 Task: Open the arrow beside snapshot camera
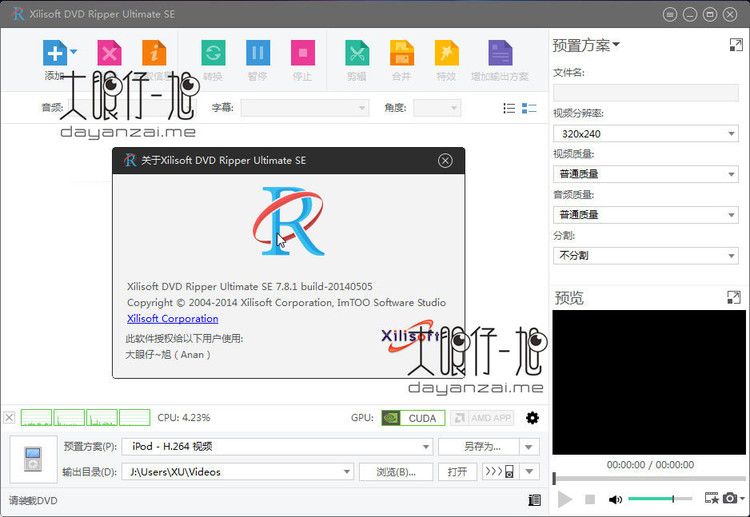coord(742,498)
